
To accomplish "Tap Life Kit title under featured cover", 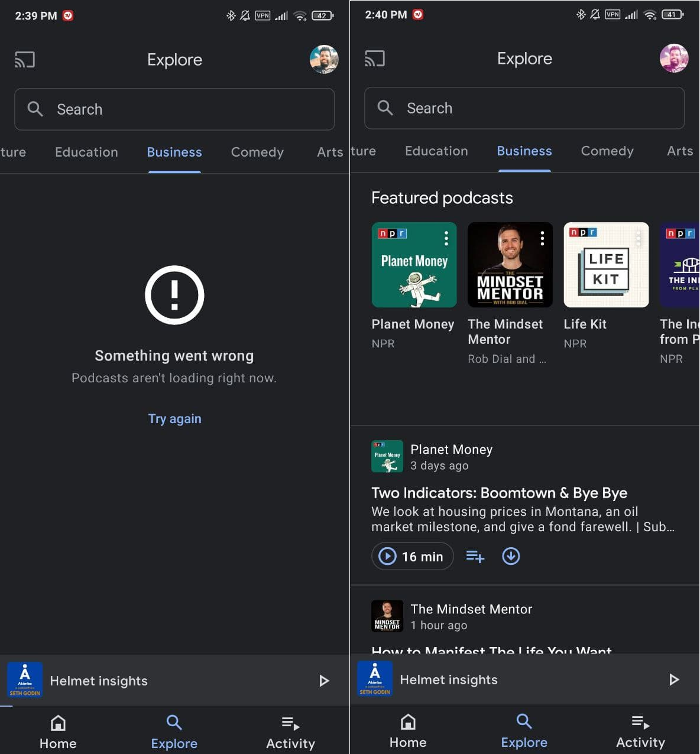I will tap(585, 324).
